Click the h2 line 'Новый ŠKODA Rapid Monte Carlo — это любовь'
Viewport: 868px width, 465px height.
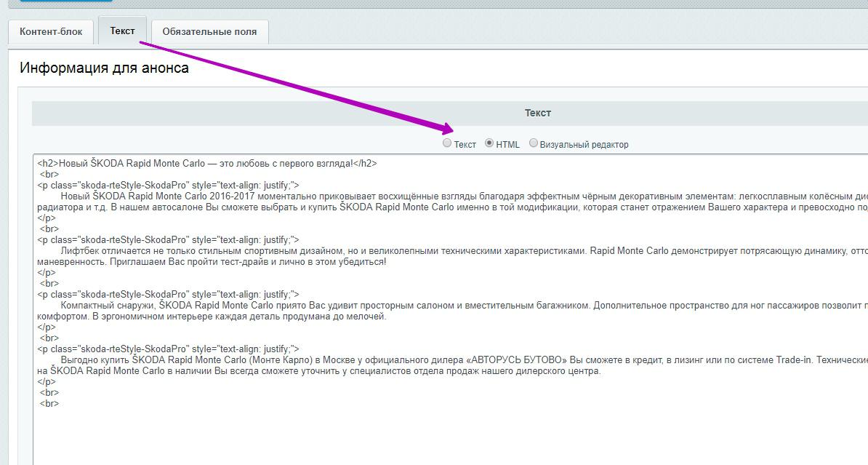[x=207, y=164]
